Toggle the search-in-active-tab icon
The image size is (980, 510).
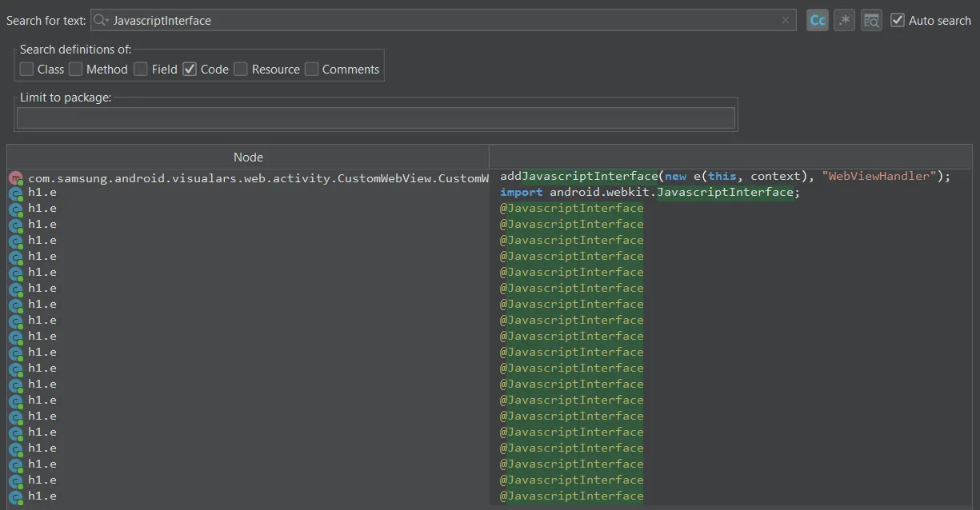click(871, 21)
